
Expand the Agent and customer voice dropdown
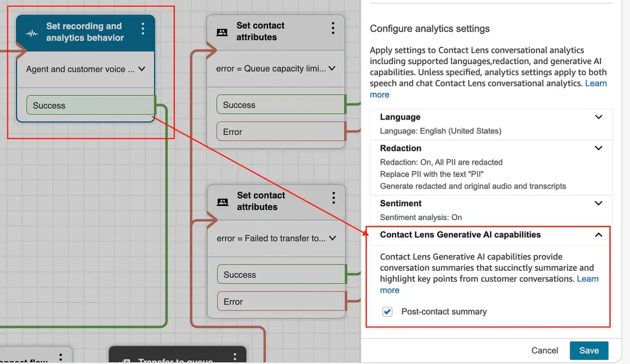(141, 69)
